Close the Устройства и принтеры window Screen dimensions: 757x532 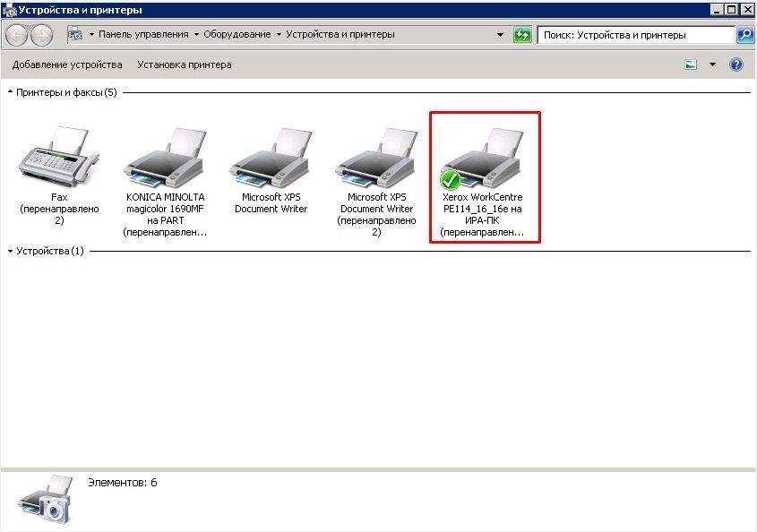[x=746, y=10]
